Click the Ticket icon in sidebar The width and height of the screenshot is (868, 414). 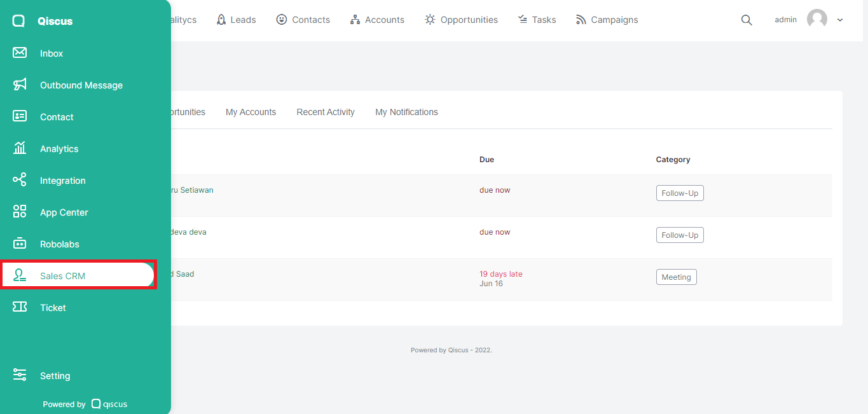tap(20, 307)
